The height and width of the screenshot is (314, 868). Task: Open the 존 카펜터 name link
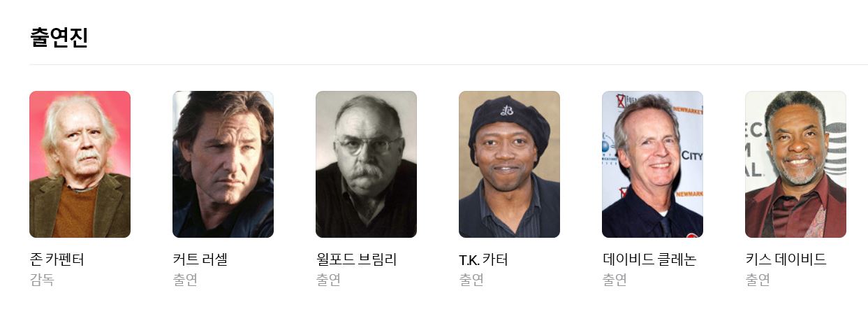pos(57,259)
